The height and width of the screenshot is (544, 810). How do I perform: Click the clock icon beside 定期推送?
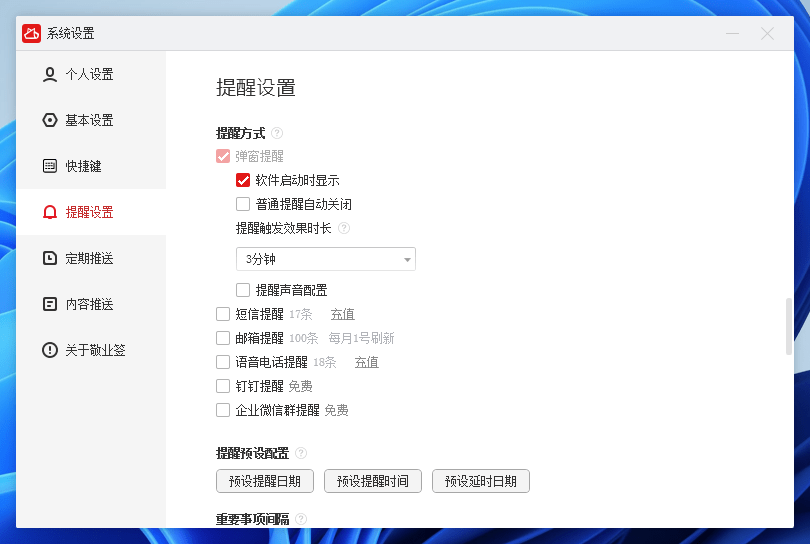coord(50,258)
